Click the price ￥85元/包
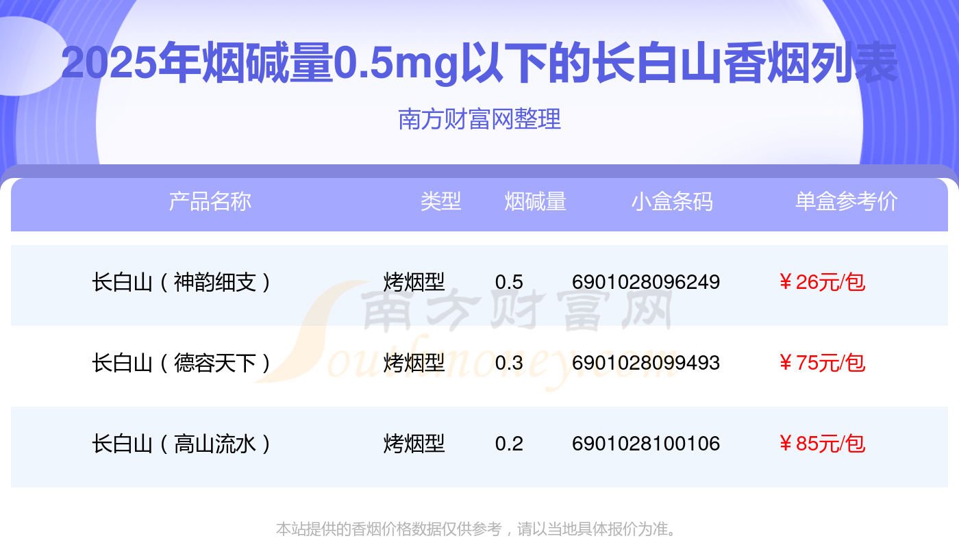This screenshot has width=959, height=560. pyautogui.click(x=821, y=444)
